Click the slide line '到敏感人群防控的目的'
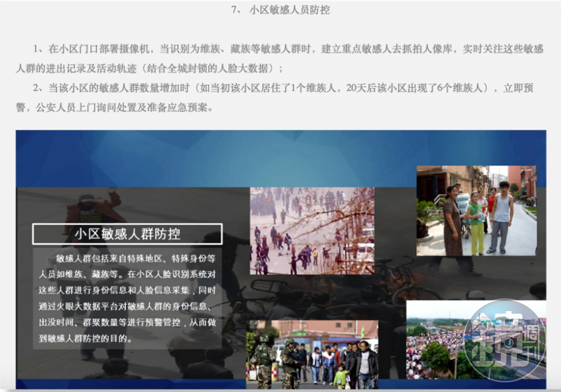 click(x=86, y=338)
